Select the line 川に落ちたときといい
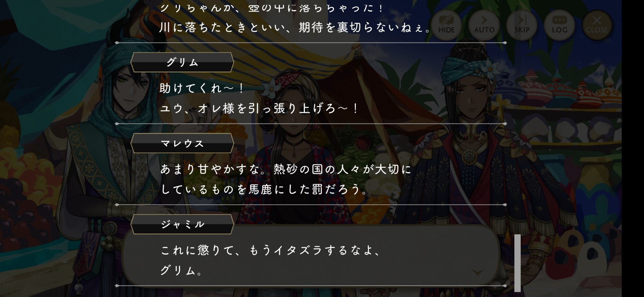 coord(295,28)
